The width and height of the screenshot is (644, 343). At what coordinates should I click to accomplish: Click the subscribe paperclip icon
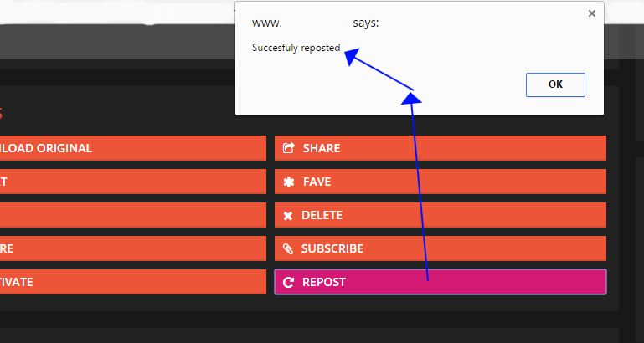pyautogui.click(x=288, y=248)
